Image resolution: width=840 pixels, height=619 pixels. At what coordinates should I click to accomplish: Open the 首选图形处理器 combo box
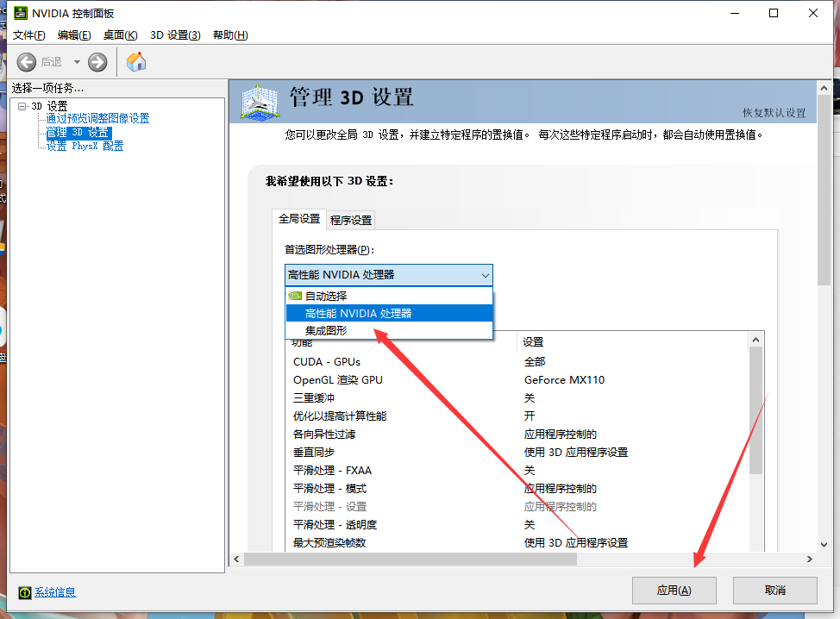pos(388,275)
